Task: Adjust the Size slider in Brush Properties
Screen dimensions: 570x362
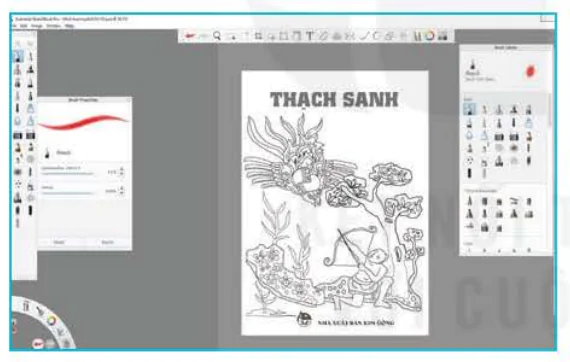Action: pyautogui.click(x=68, y=174)
